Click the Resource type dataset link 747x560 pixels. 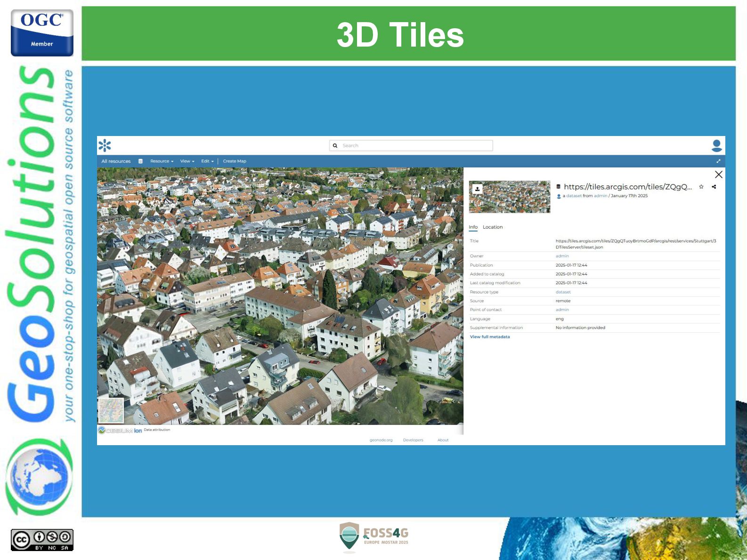pyautogui.click(x=563, y=292)
